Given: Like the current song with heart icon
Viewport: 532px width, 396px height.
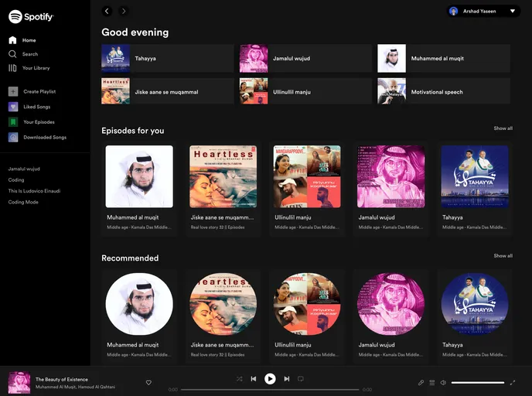Looking at the screenshot, I should coord(148,382).
